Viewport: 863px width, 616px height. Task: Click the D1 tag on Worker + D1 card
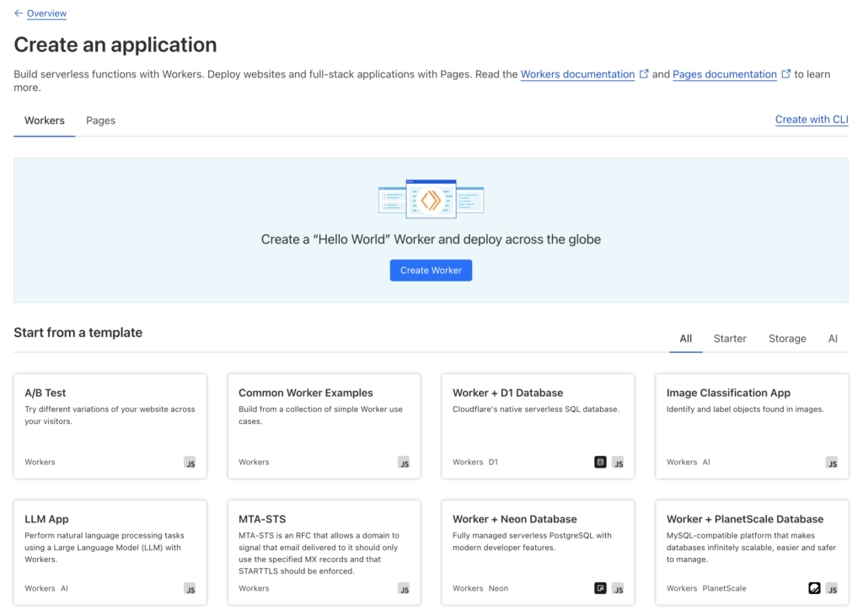click(493, 462)
